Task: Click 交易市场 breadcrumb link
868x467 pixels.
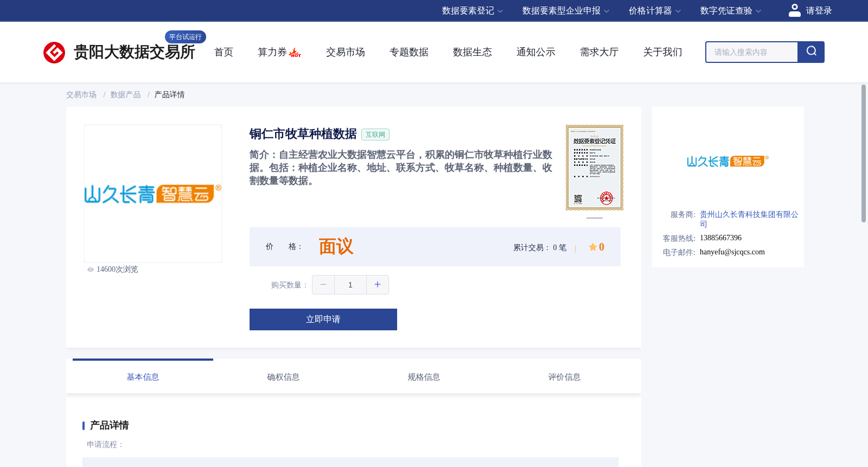Action: (x=81, y=95)
